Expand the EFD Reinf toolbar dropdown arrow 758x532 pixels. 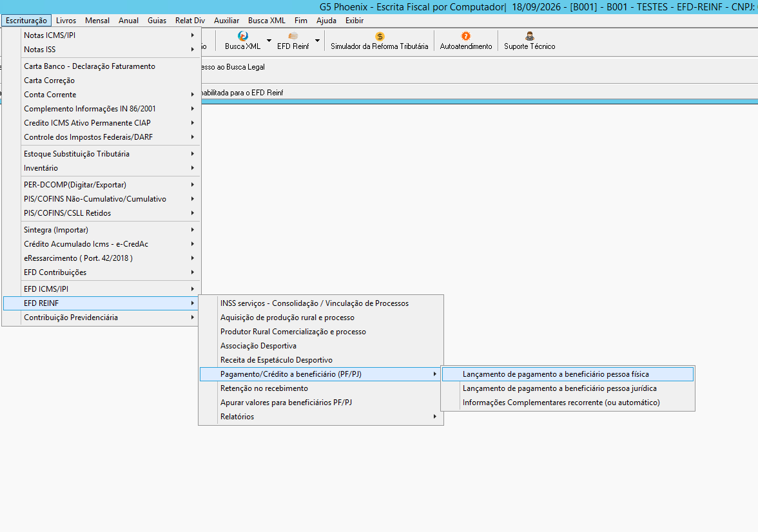318,41
